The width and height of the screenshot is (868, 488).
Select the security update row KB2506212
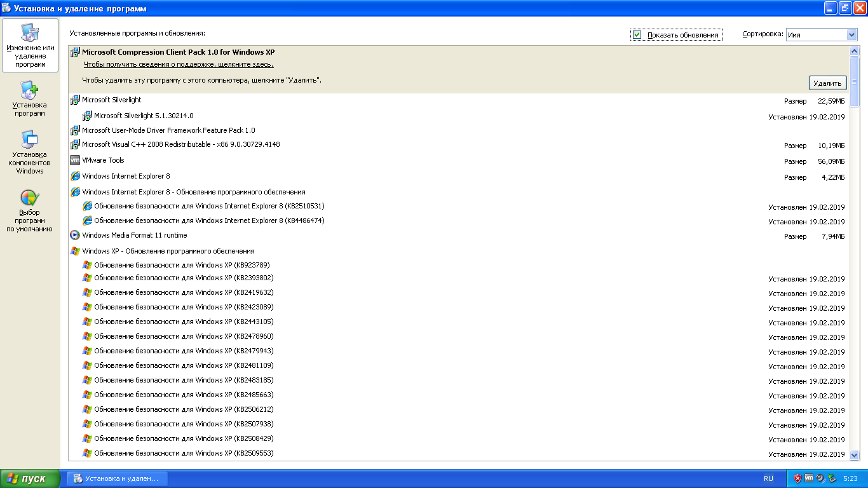pyautogui.click(x=458, y=409)
